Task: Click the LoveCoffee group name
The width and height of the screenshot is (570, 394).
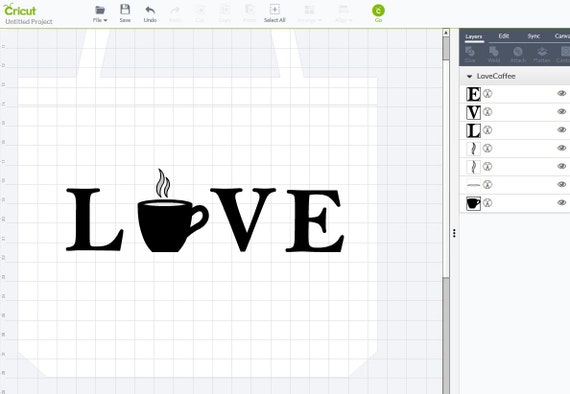Action: click(x=496, y=76)
